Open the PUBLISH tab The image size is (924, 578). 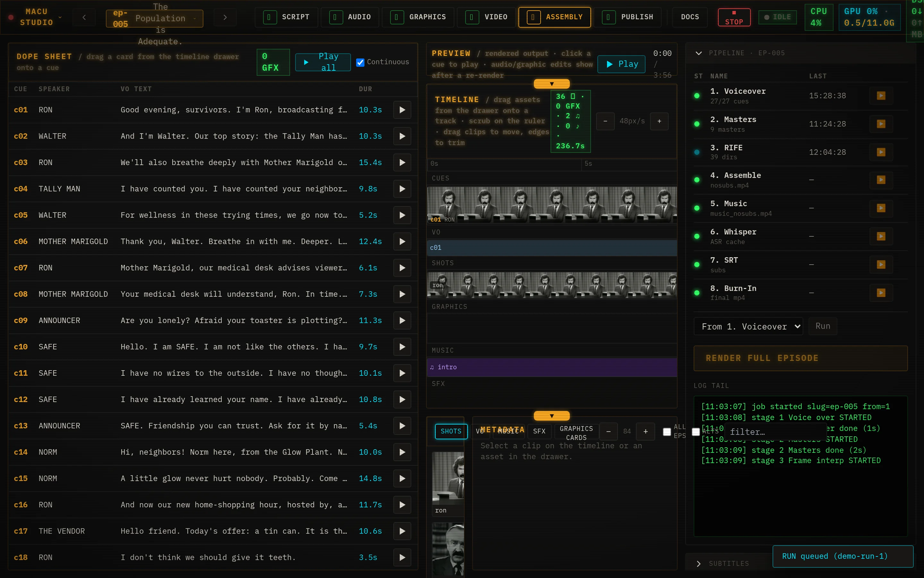[628, 17]
